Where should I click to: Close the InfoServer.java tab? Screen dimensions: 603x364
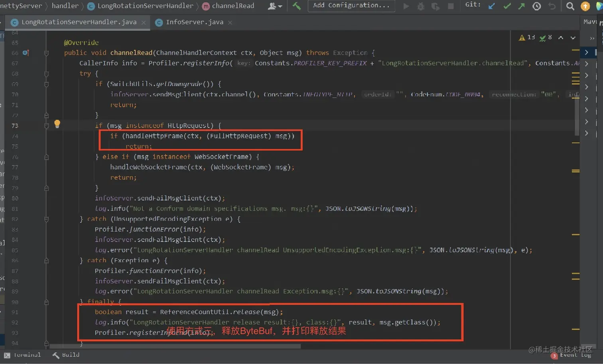pyautogui.click(x=230, y=23)
